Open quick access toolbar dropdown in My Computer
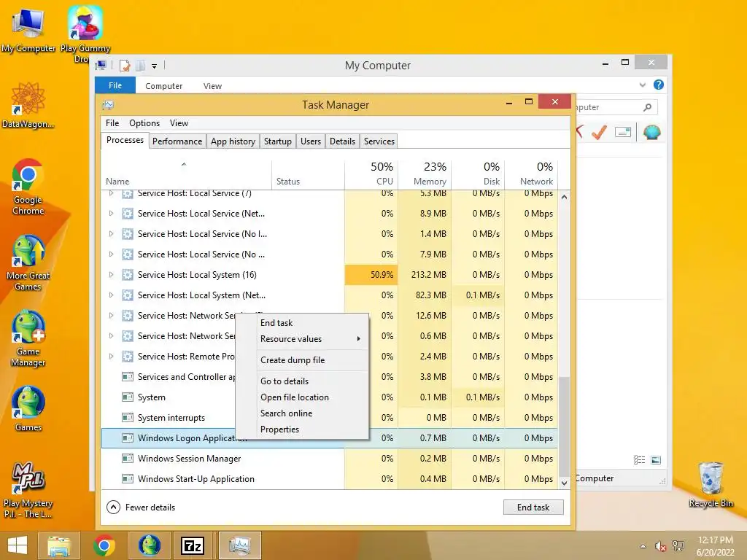747x560 pixels. (x=155, y=66)
